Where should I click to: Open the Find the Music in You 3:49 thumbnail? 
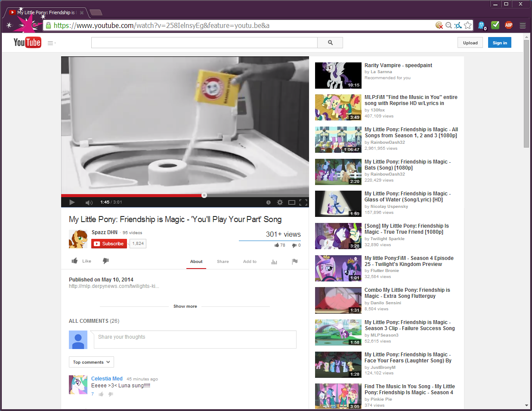tap(338, 107)
